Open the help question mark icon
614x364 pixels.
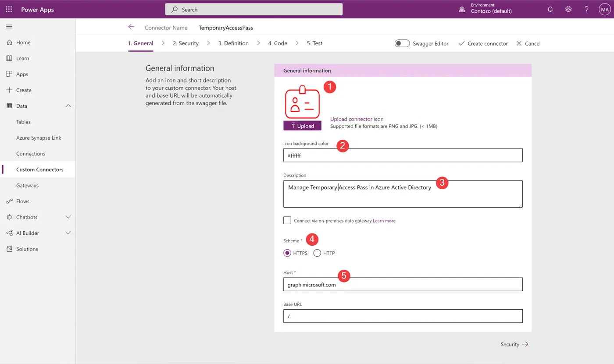point(586,9)
